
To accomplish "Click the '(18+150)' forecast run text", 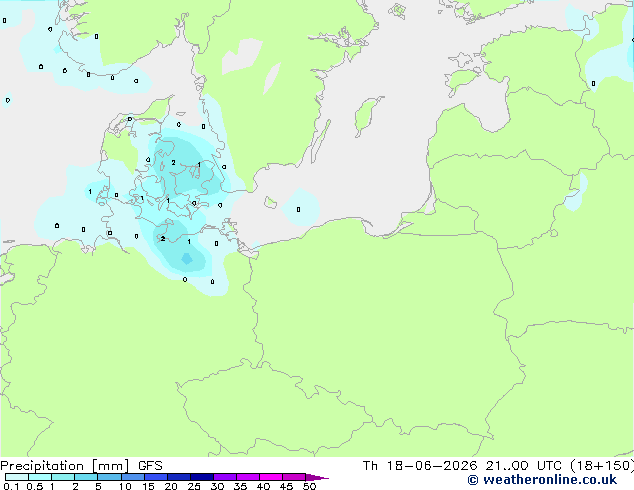I will (602, 466).
